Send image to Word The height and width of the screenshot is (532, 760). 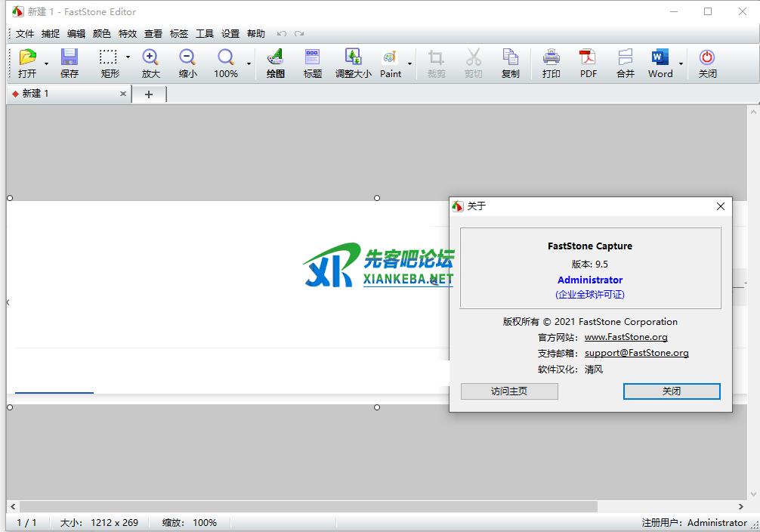coord(660,63)
